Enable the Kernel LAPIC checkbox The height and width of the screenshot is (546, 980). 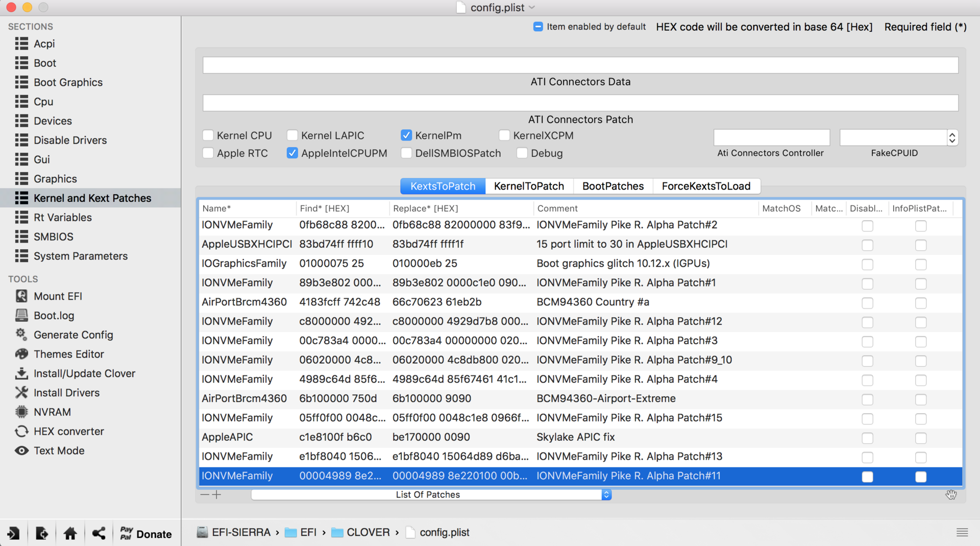pyautogui.click(x=292, y=135)
